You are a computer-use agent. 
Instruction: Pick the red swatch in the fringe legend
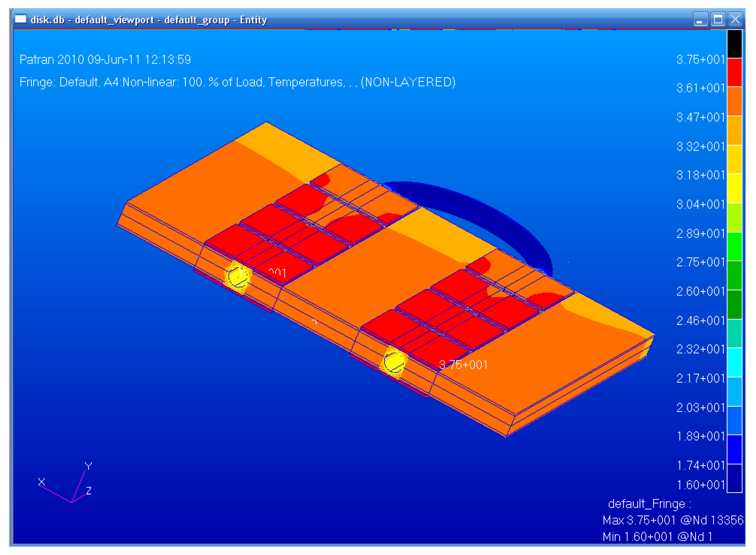(x=734, y=72)
